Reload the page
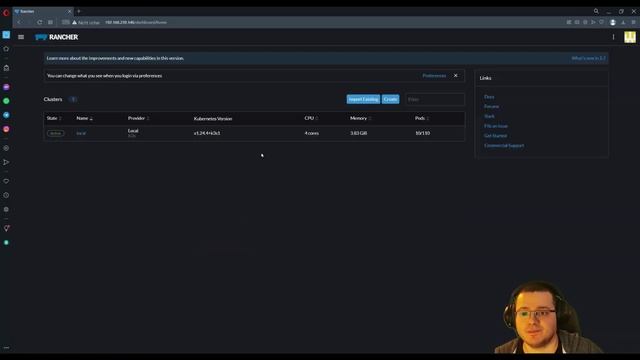 click(x=39, y=22)
